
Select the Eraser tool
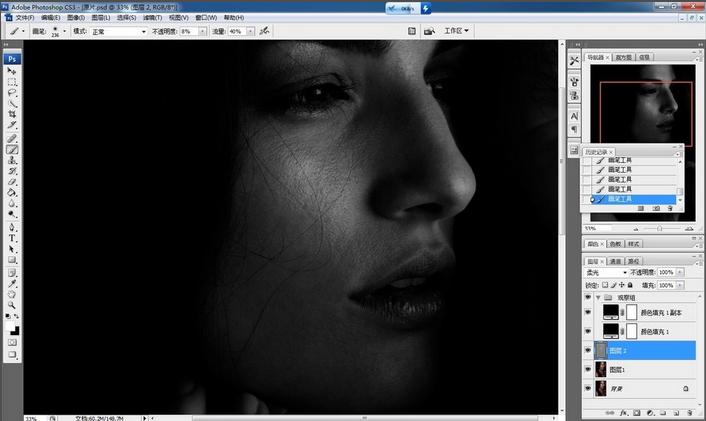[x=12, y=182]
